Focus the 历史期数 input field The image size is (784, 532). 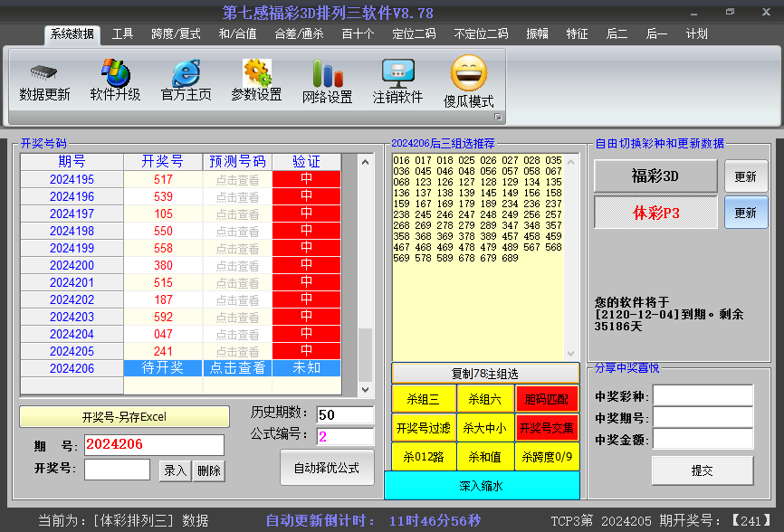[x=345, y=414]
